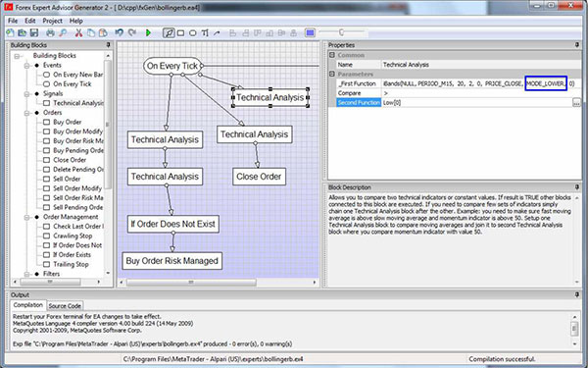Click the Compare operator value field
Image resolution: width=588 pixels, height=368 pixels.
point(481,93)
